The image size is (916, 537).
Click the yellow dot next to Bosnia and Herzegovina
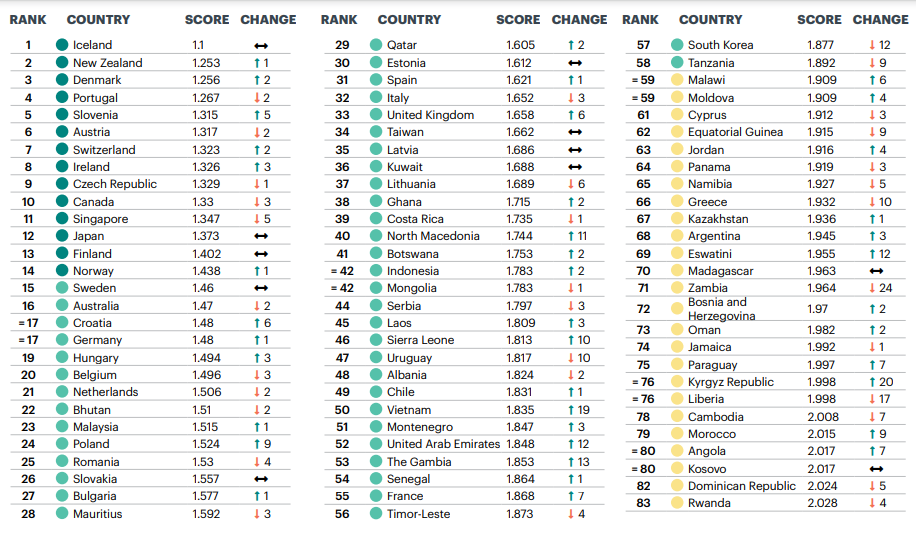click(x=677, y=309)
